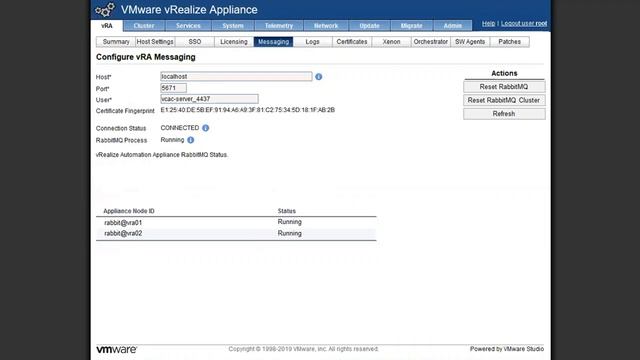Click the Reset RabbitMQ button
This screenshot has height=360, width=640.
click(504, 87)
